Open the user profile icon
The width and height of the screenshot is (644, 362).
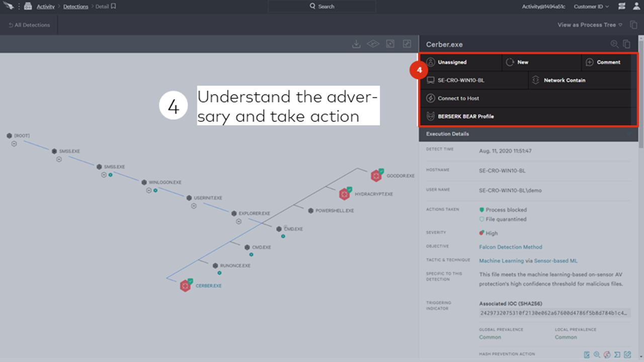(636, 7)
